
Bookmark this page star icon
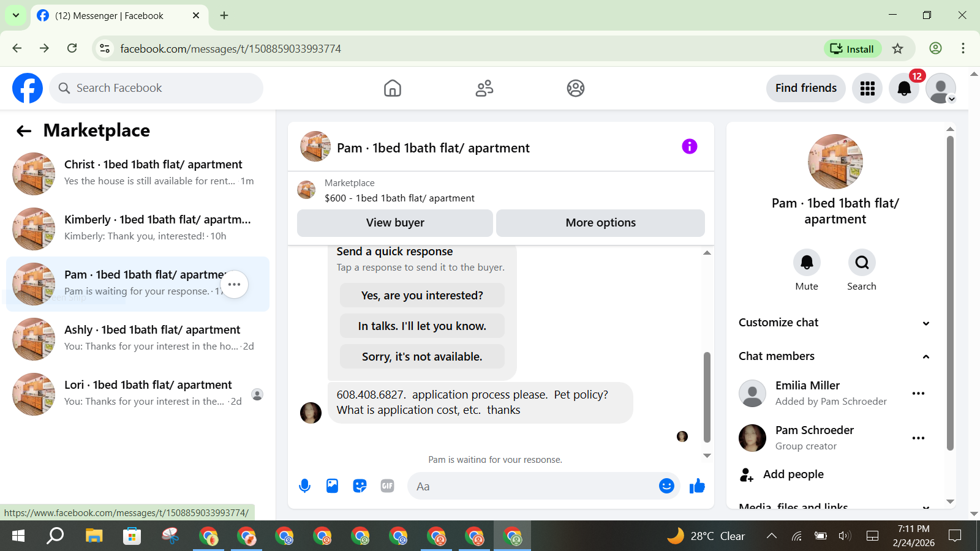click(898, 49)
